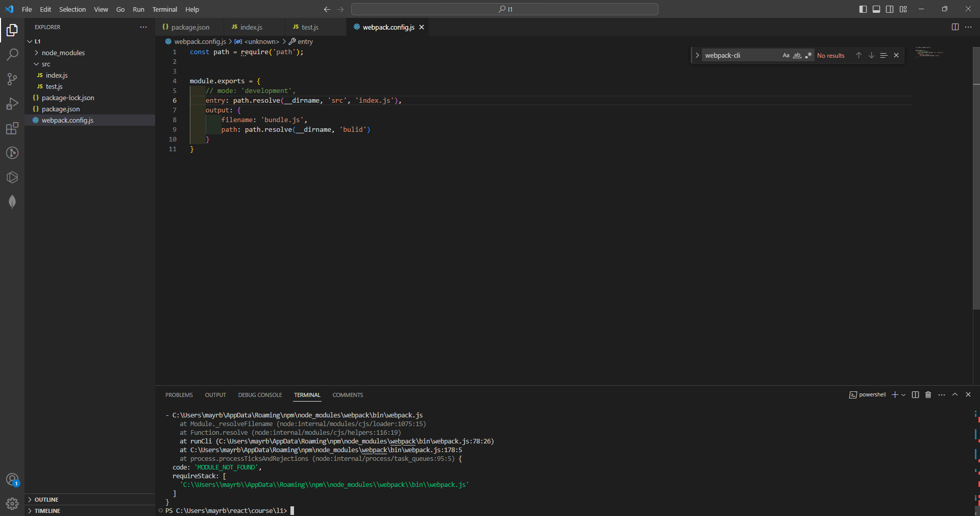Split the terminal panel
The width and height of the screenshot is (980, 516).
915,395
